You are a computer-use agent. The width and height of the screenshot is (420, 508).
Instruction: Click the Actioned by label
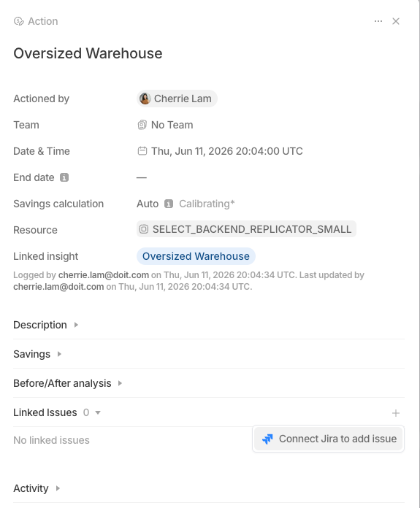tap(41, 99)
